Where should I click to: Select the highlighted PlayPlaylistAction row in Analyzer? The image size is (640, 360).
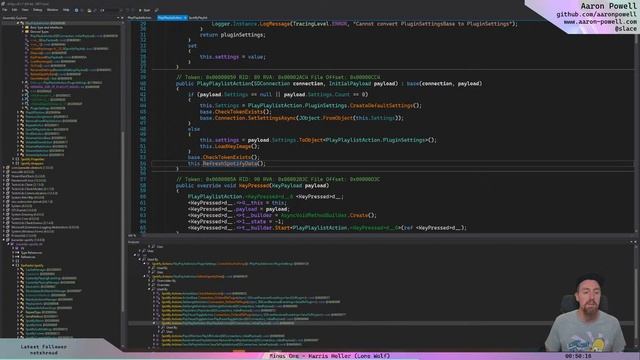227,323
